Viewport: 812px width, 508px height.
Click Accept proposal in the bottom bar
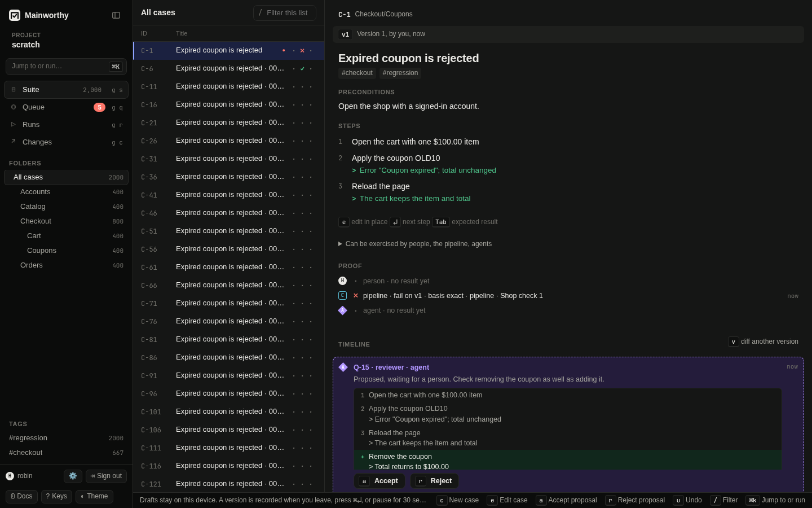click(x=566, y=500)
